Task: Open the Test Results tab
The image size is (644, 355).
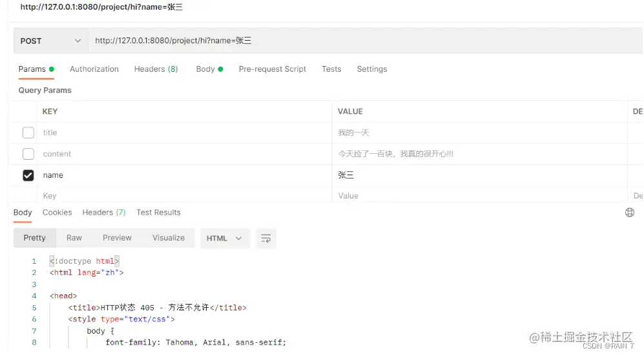Action: pos(158,213)
